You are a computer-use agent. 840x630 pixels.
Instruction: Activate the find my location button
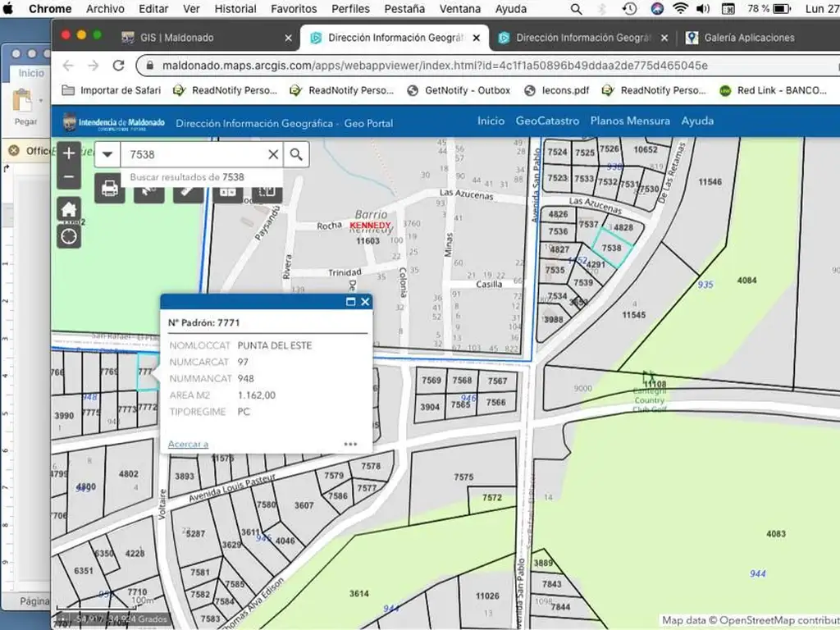[69, 237]
